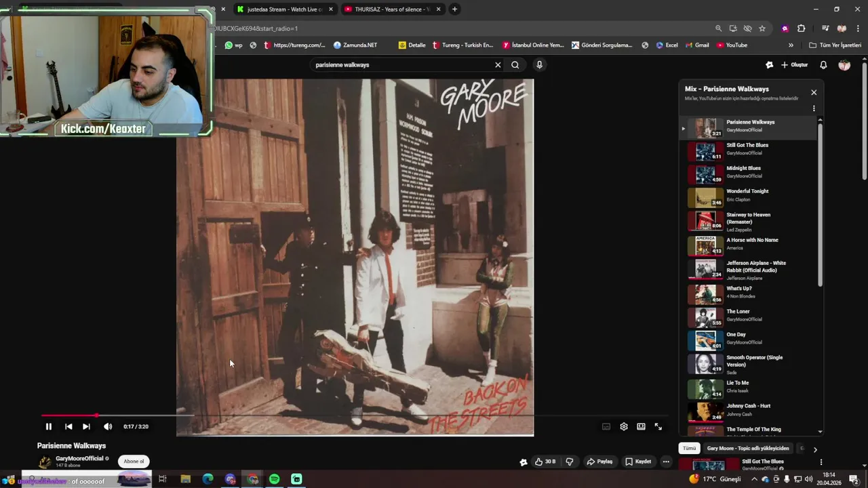Viewport: 868px width, 488px height.
Task: Play Midnight Blues from the mix
Action: tap(749, 174)
